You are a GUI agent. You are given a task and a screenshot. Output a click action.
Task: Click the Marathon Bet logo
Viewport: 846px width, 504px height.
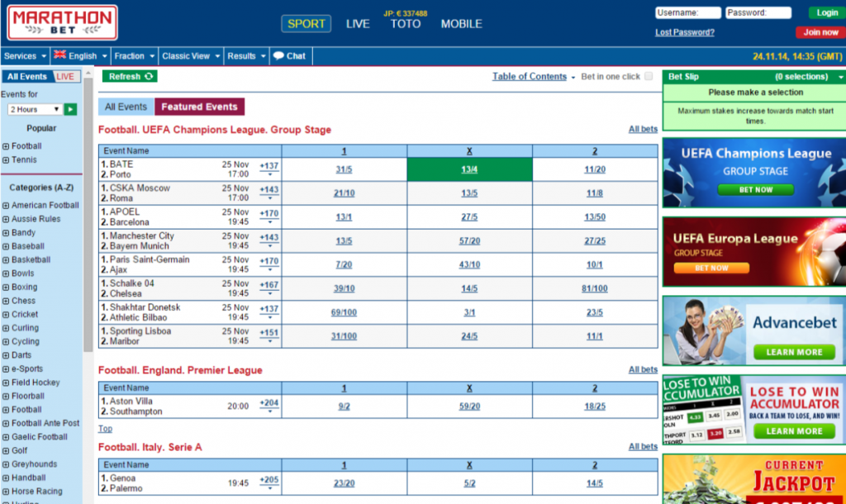(62, 22)
